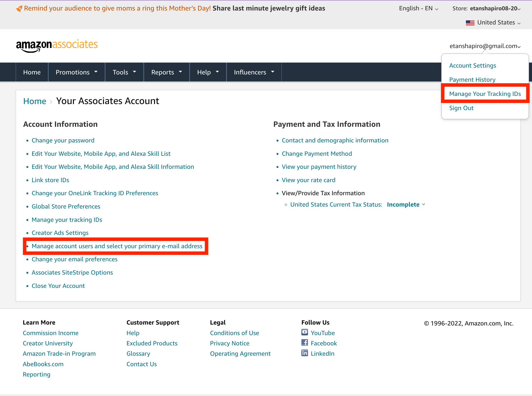
Task: Open Facebook text link in Follow Us
Action: click(x=324, y=343)
